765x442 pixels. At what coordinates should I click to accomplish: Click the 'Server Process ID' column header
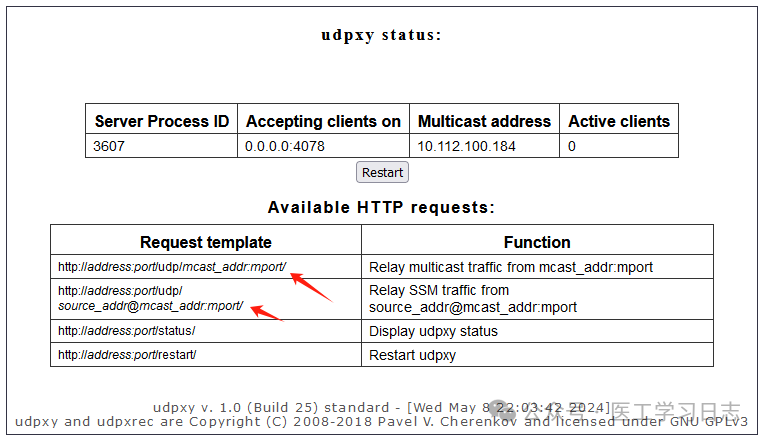161,121
